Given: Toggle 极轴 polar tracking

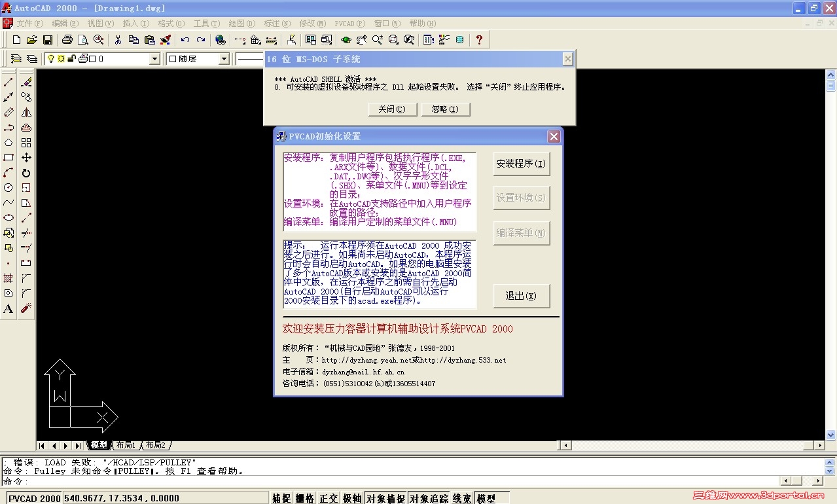Looking at the screenshot, I should click(352, 499).
